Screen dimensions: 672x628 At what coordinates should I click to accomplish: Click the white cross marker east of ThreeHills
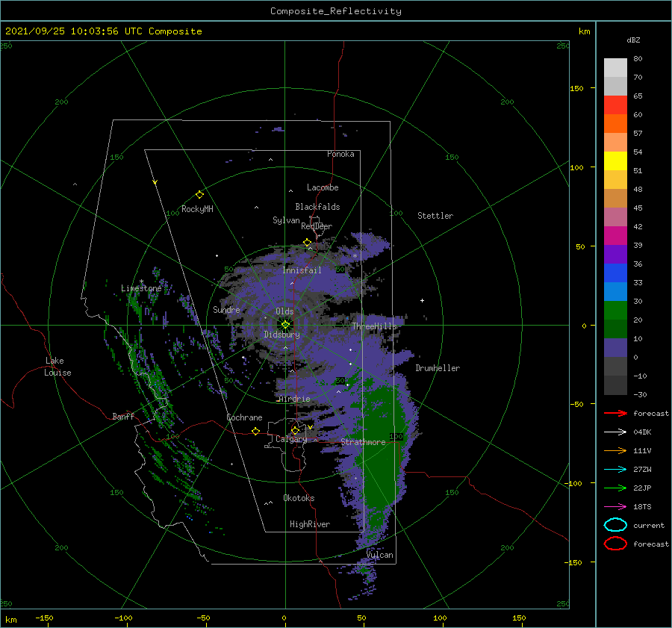(422, 300)
